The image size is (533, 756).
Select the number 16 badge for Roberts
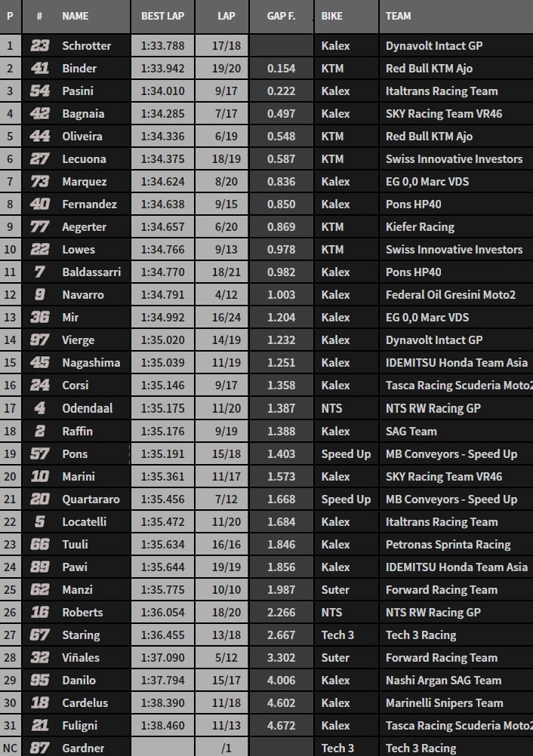(39, 612)
